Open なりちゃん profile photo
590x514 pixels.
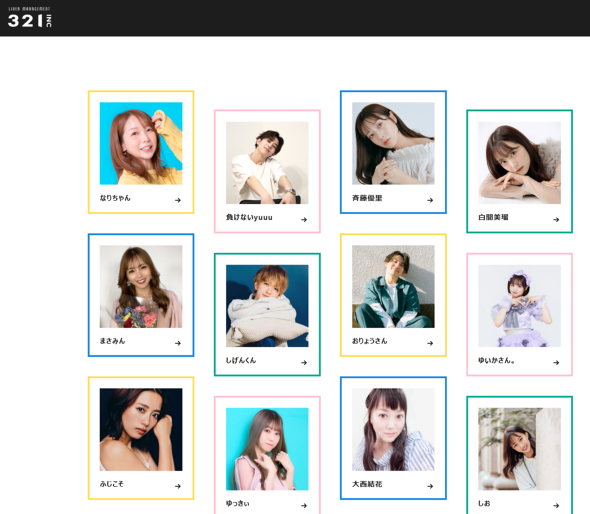pos(141,143)
